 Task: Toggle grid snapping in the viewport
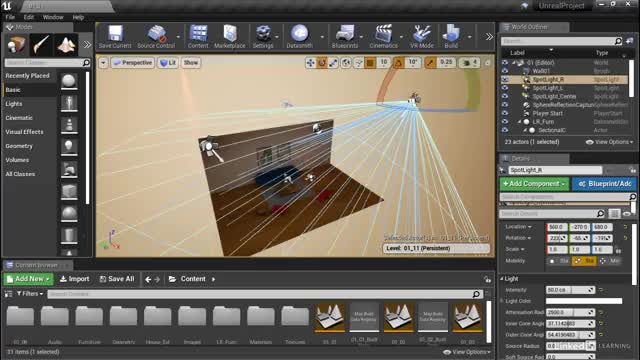click(x=370, y=63)
